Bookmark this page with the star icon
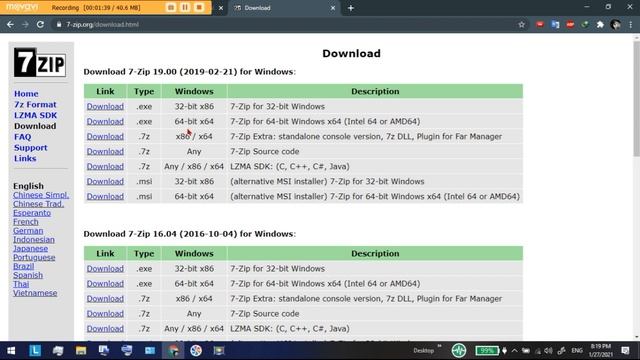 (x=521, y=24)
